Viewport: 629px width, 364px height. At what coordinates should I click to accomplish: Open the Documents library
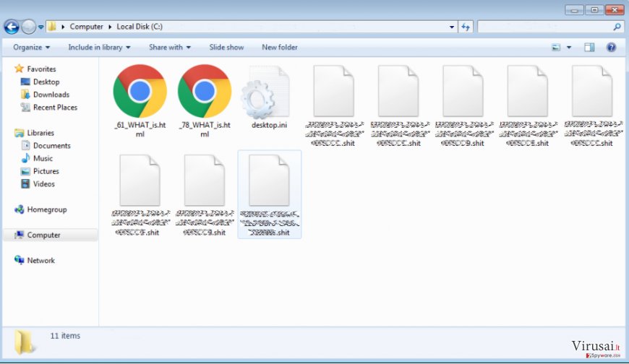46,145
